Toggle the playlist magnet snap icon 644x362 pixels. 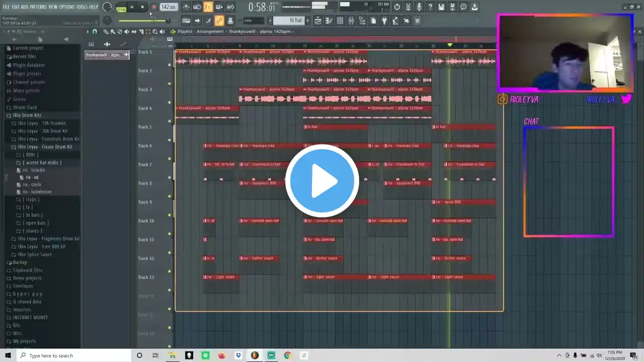[95, 32]
